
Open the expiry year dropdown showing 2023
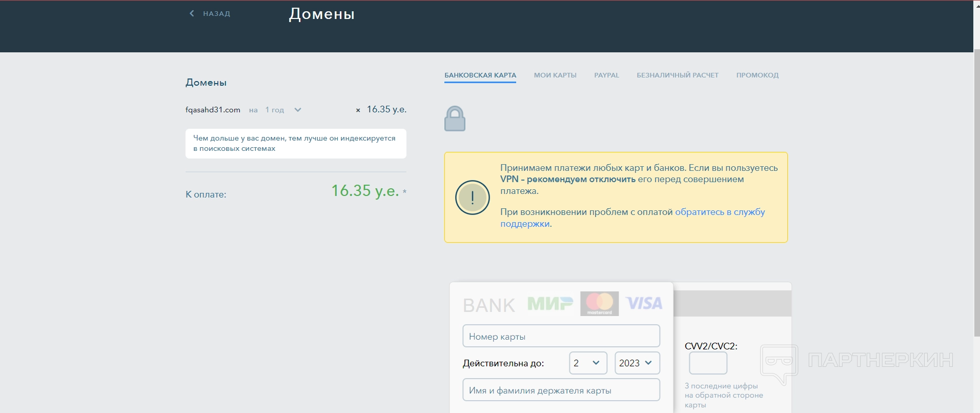(x=637, y=363)
